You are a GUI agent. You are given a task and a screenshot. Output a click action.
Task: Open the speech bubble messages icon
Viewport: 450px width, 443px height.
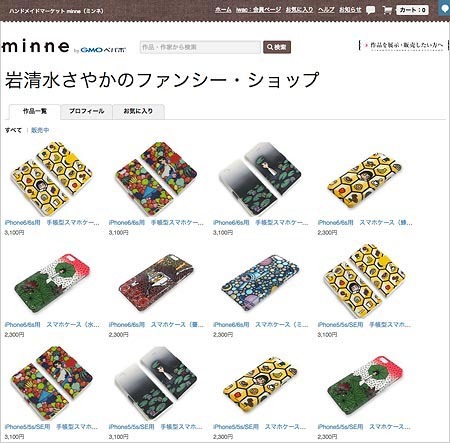point(370,10)
